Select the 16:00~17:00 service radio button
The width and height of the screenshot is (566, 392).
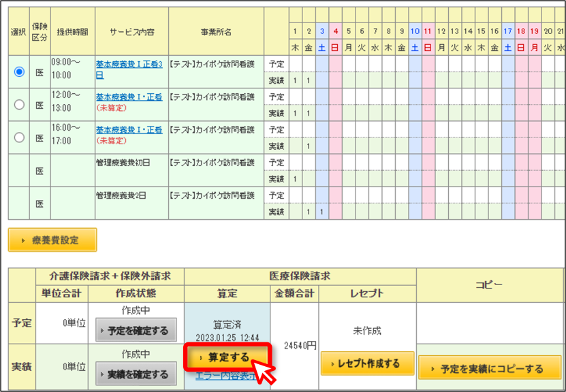pos(19,137)
